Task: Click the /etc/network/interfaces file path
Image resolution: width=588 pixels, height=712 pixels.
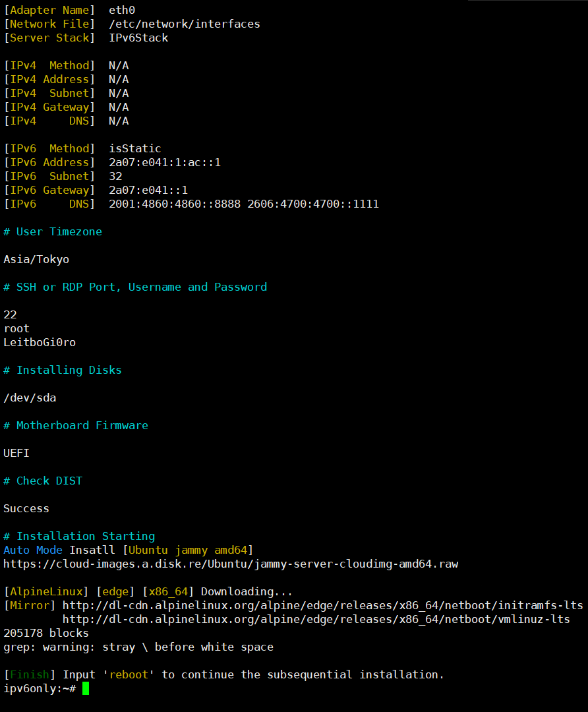Action: pos(185,24)
